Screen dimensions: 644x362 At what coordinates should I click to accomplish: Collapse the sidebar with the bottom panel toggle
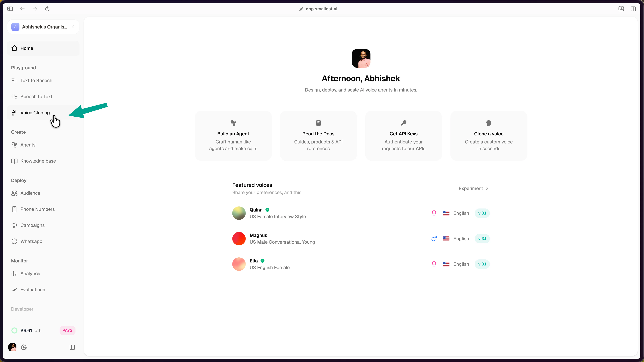pyautogui.click(x=72, y=347)
